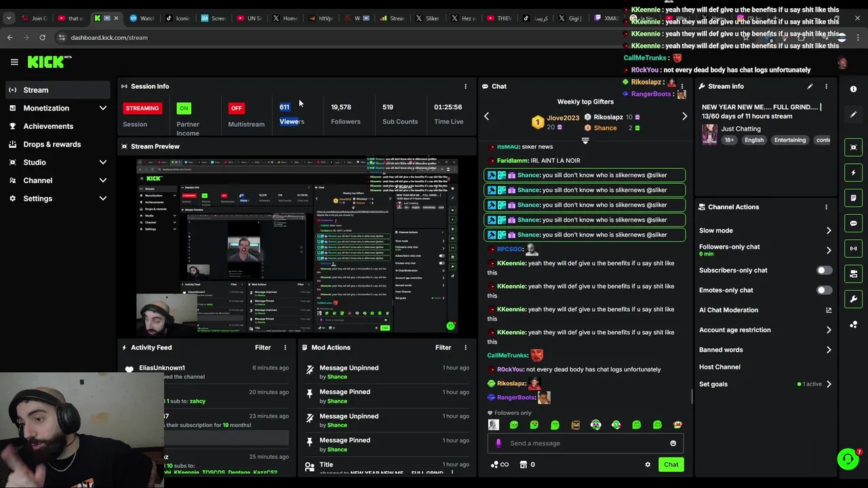This screenshot has height=488, width=868.
Task: Open the info icon in right toolbar
Action: [x=853, y=89]
